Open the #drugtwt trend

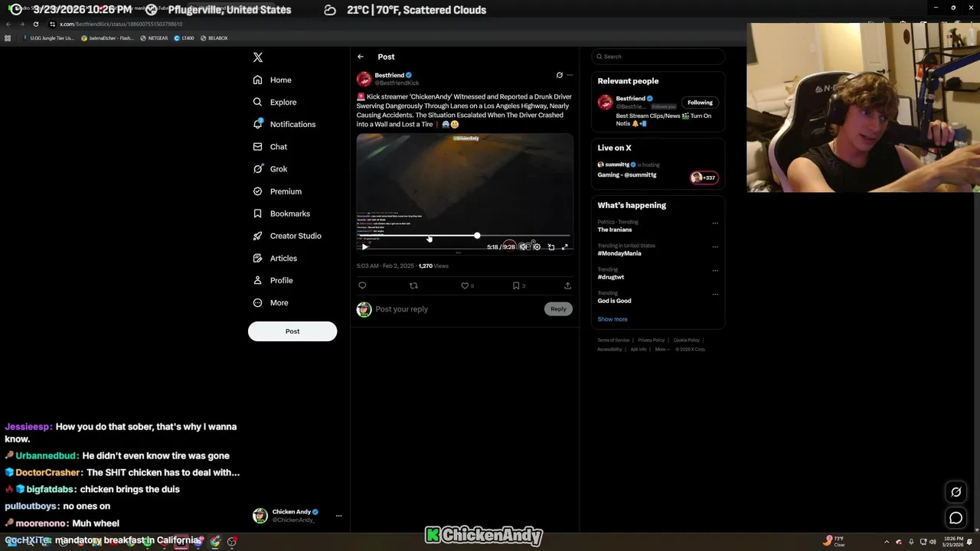pyautogui.click(x=611, y=277)
